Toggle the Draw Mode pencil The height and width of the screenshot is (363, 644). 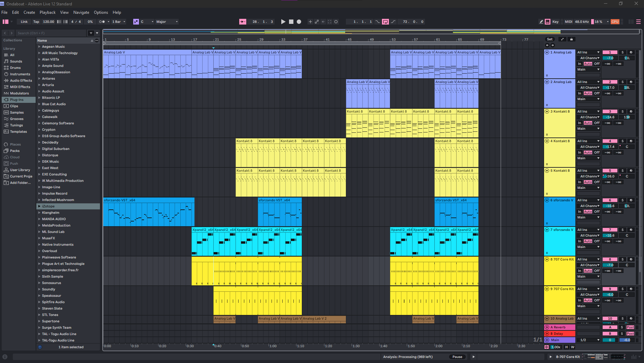point(541,22)
